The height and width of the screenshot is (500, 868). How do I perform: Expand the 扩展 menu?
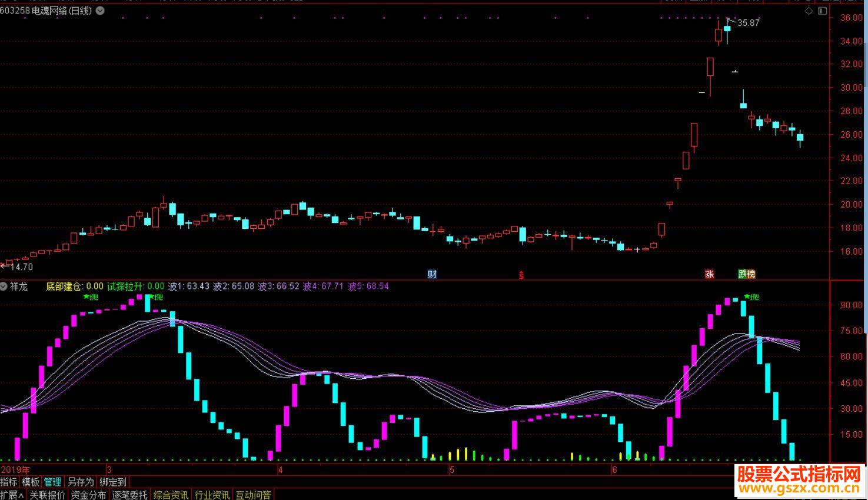point(12,495)
